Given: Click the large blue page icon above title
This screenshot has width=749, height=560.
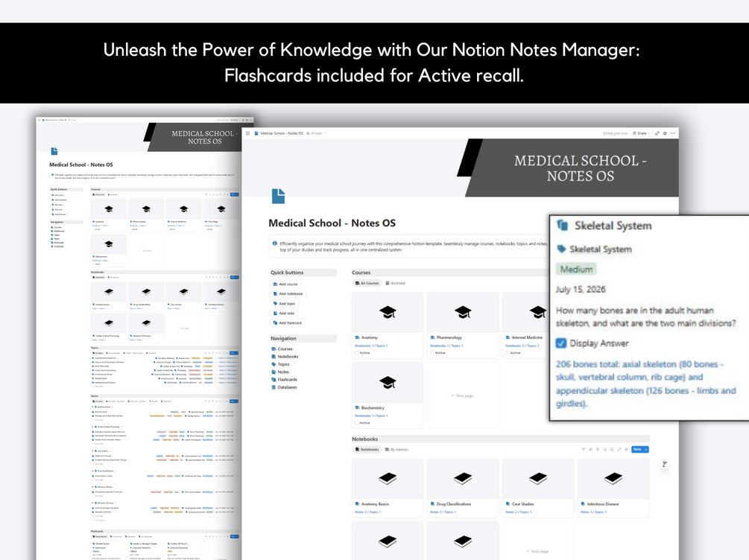Looking at the screenshot, I should tap(278, 196).
